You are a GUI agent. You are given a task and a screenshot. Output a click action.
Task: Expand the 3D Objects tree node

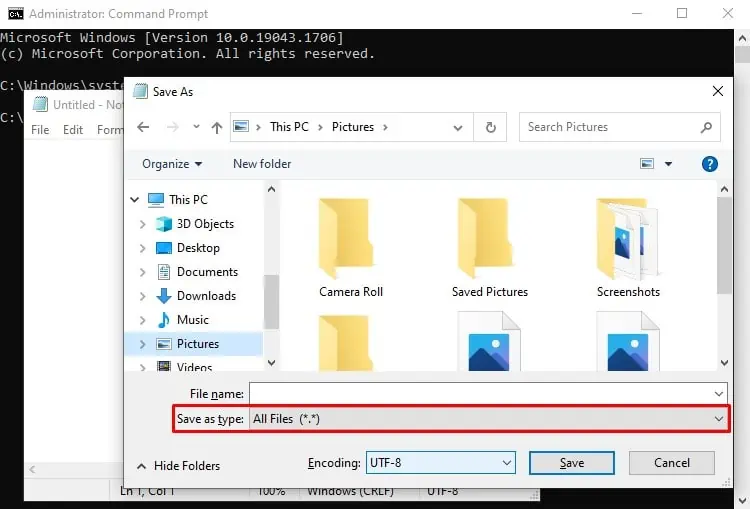click(x=142, y=224)
